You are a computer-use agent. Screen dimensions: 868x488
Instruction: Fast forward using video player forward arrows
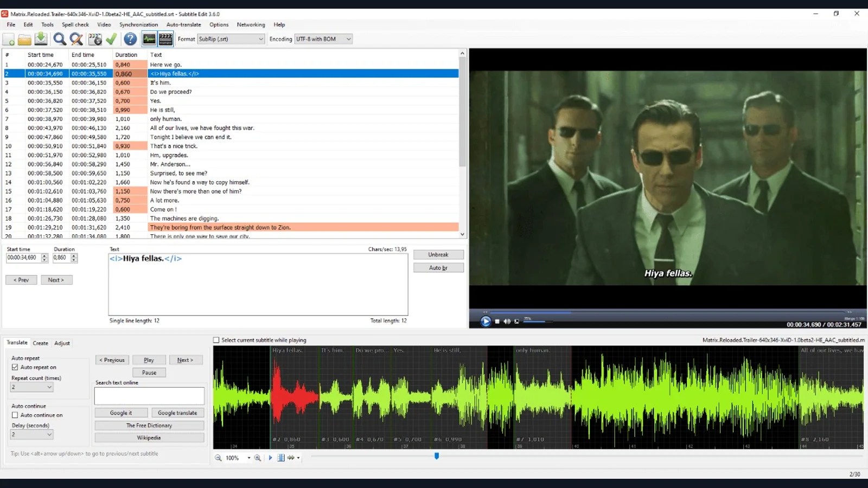coord(850,312)
